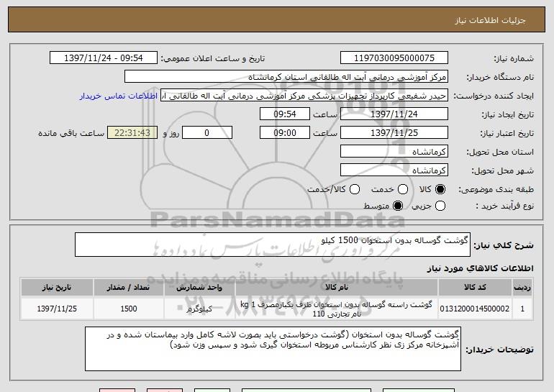Click the public announcement date field 1397/11/24 - 09:54

pos(104,58)
